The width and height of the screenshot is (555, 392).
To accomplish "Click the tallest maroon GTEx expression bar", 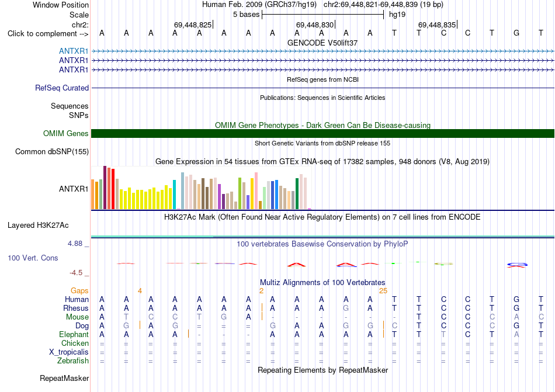I will pos(105,188).
